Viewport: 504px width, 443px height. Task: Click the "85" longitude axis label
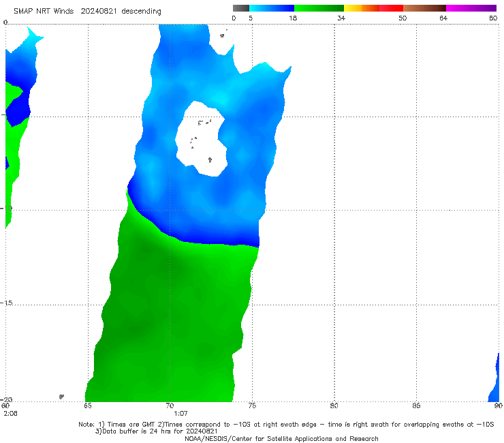click(416, 406)
